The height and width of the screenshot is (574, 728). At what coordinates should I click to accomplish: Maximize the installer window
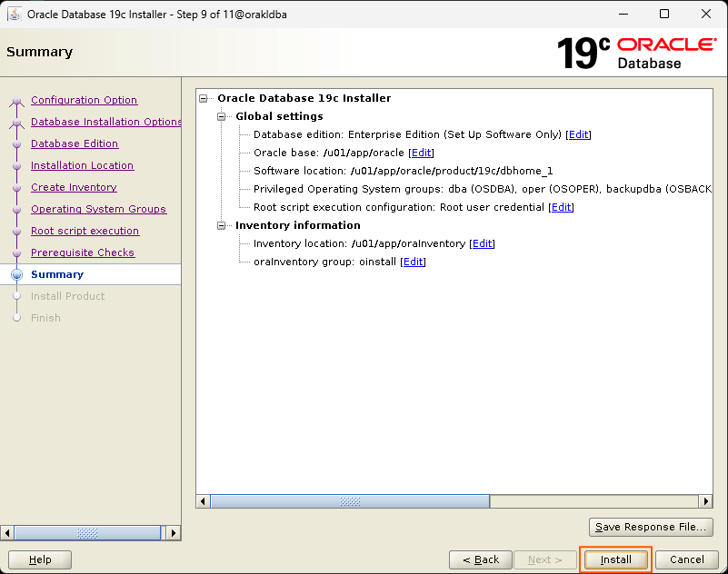coord(664,14)
